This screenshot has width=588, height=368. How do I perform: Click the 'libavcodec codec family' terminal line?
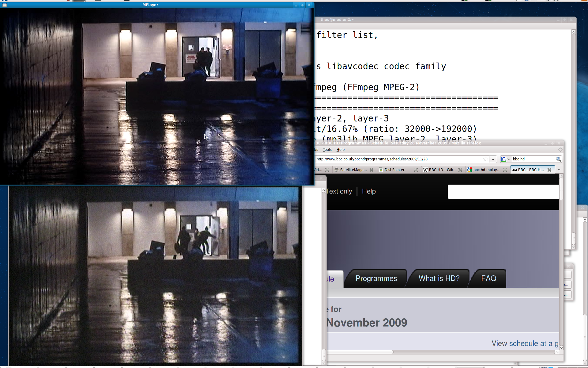tap(381, 67)
